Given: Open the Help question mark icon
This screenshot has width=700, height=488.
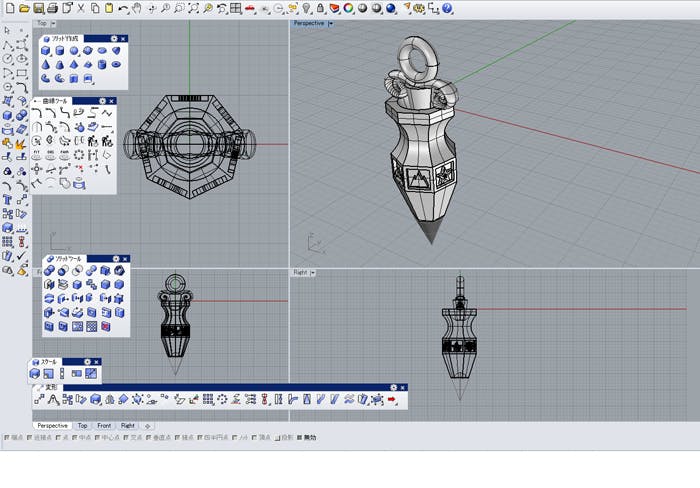Looking at the screenshot, I should 448,8.
